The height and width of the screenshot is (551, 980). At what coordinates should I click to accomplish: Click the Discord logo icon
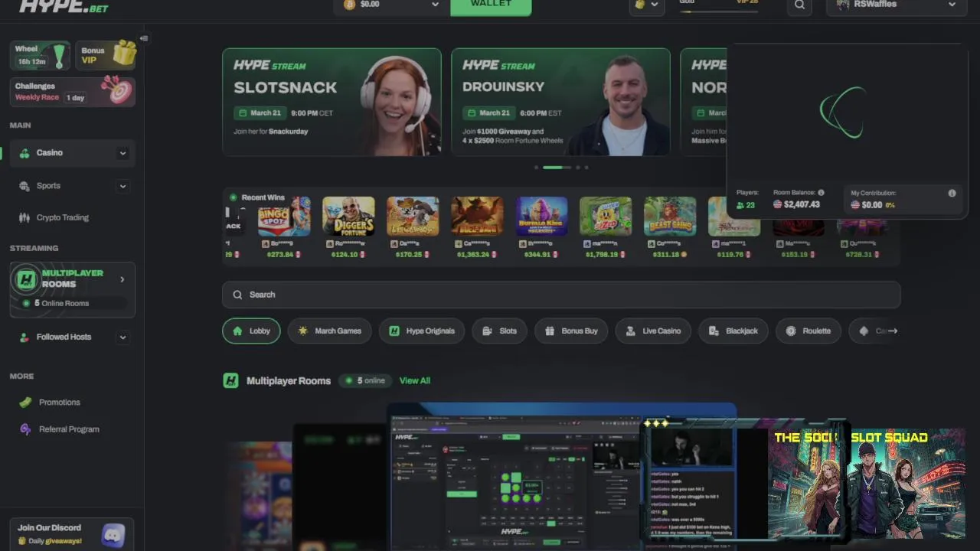113,534
